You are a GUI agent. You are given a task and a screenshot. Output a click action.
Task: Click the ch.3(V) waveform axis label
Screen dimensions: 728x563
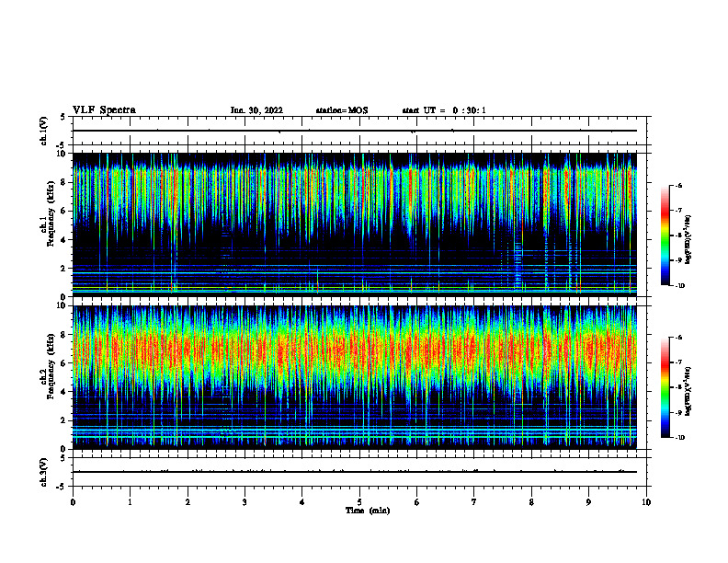[43, 472]
